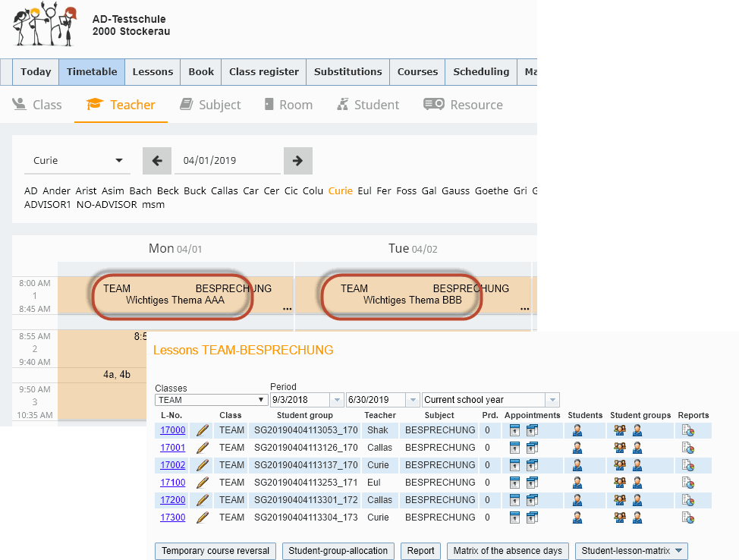
Task: Click Matrix of the absence days button
Action: point(508,551)
